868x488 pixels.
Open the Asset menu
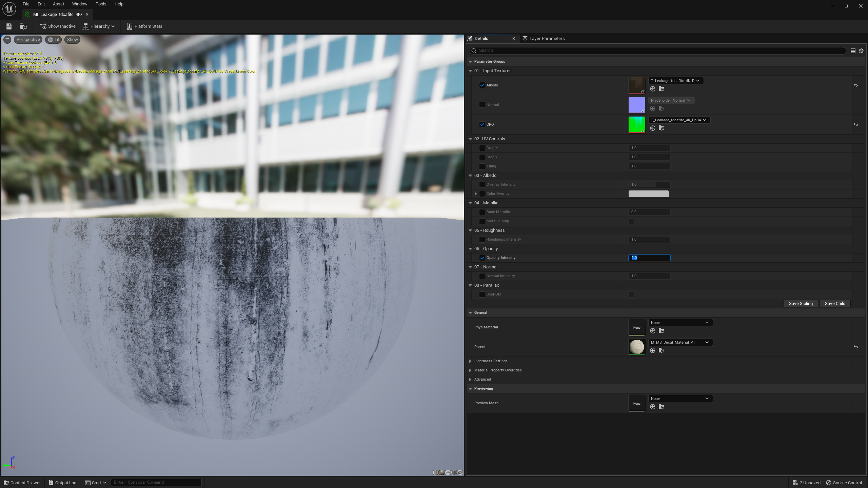point(58,4)
